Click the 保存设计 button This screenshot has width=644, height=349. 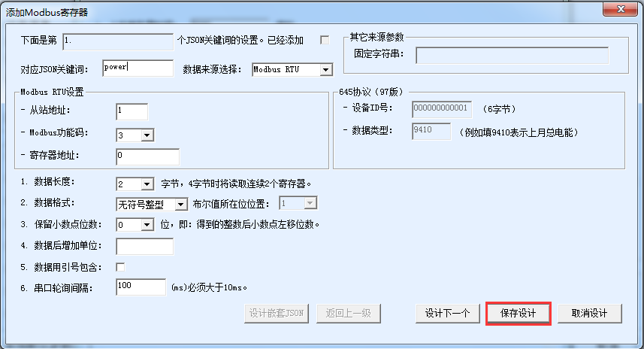coord(519,314)
